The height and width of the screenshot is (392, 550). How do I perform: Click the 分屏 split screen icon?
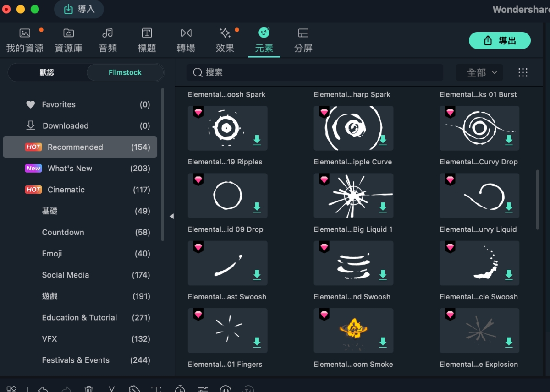coord(303,33)
